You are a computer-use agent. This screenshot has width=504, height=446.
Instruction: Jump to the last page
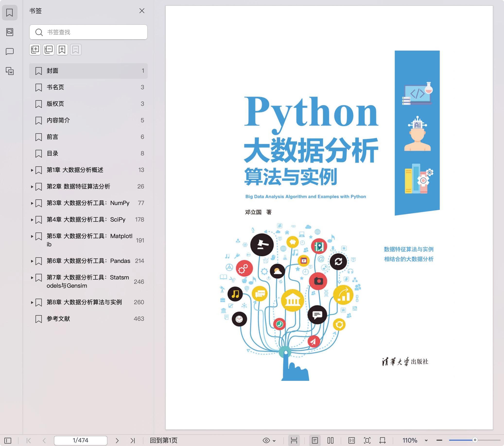(133, 440)
